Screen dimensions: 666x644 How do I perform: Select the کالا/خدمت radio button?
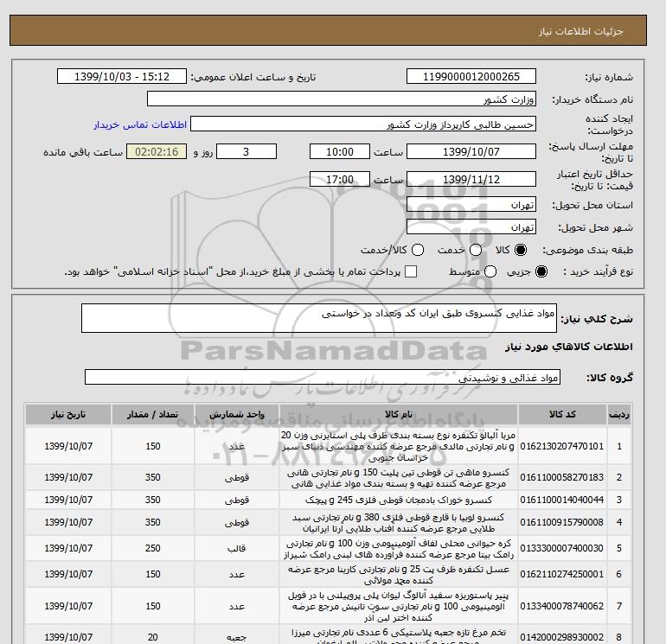(418, 250)
